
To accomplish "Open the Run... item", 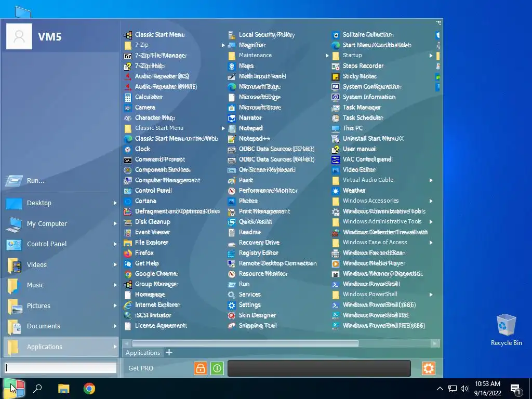I will 61,181.
